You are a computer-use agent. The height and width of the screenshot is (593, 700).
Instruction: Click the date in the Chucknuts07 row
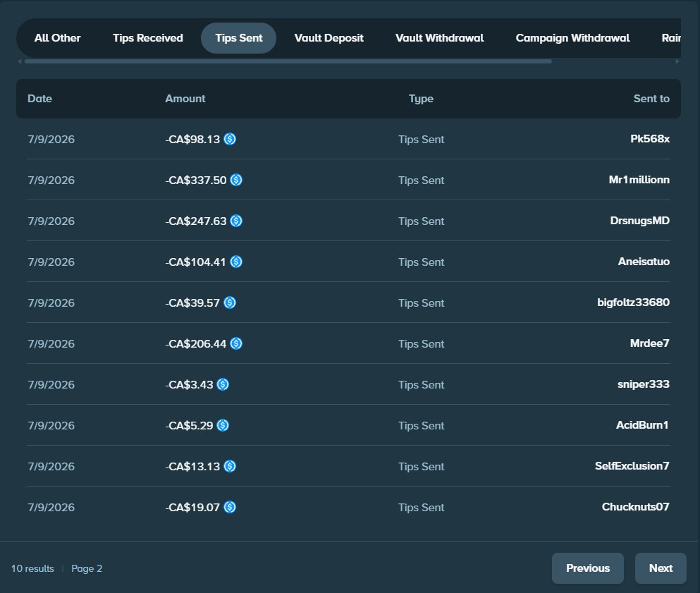point(51,507)
